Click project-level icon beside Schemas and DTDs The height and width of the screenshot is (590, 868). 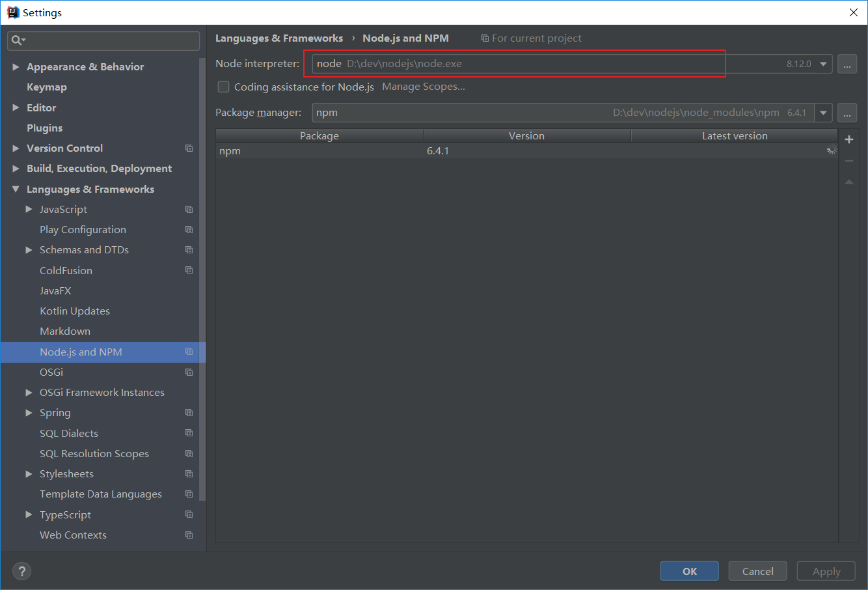189,250
